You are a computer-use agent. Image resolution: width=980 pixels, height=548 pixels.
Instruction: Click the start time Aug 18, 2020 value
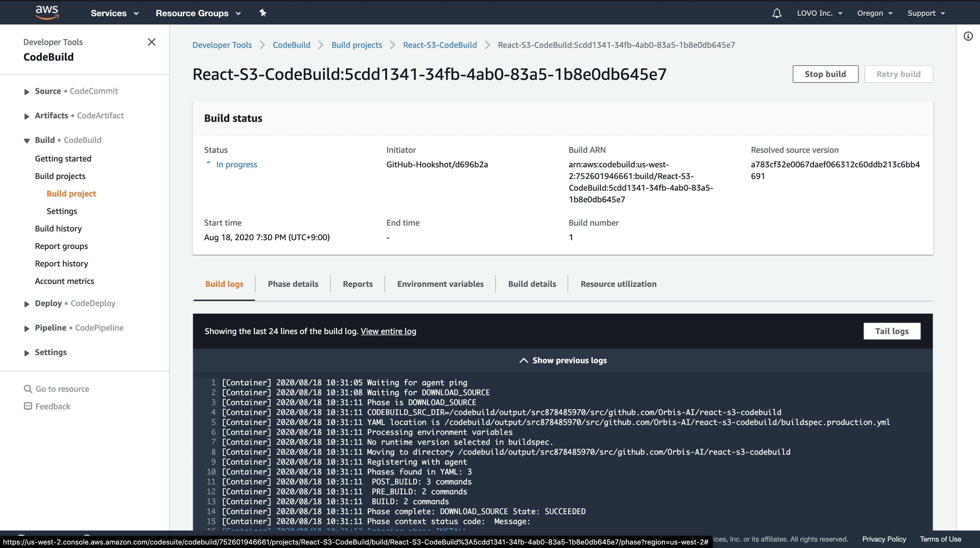267,237
